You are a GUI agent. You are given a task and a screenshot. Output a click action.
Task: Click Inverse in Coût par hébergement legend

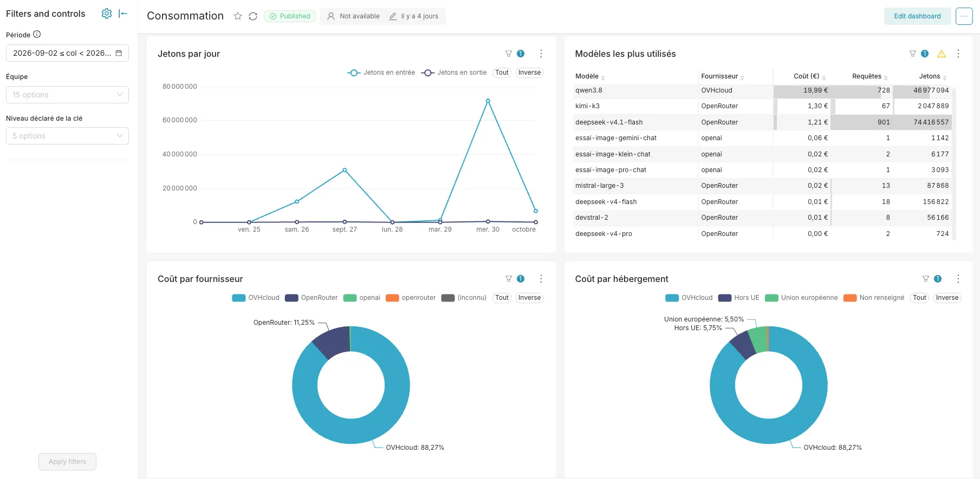pos(947,298)
